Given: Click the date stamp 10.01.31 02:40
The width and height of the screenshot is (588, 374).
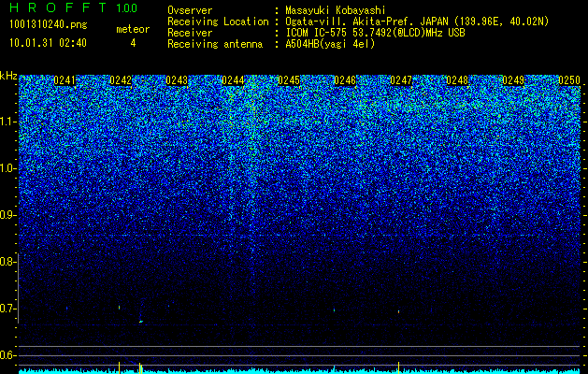Looking at the screenshot, I should click(48, 43).
